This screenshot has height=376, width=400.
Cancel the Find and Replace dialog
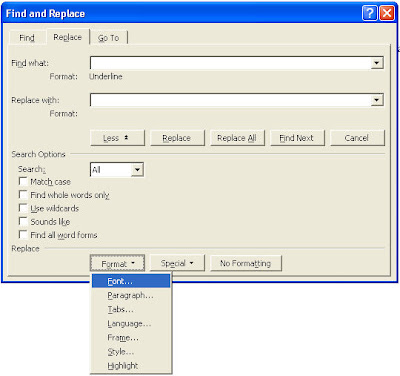[357, 138]
